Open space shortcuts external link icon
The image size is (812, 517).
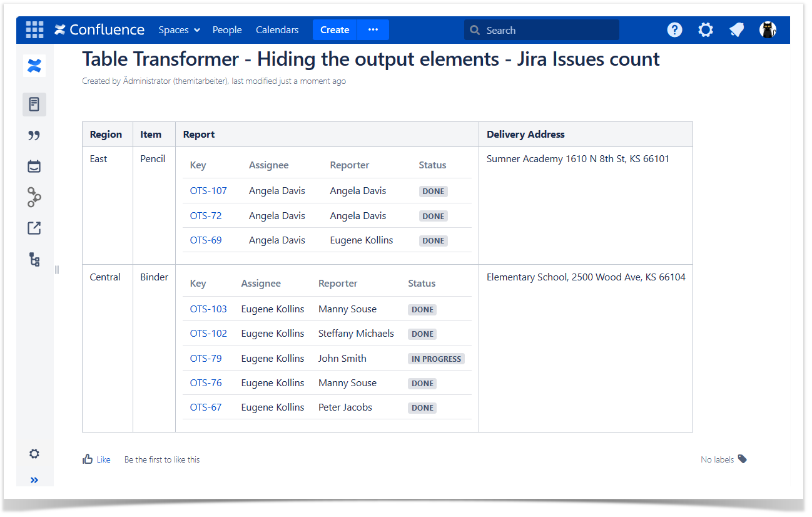(34, 228)
